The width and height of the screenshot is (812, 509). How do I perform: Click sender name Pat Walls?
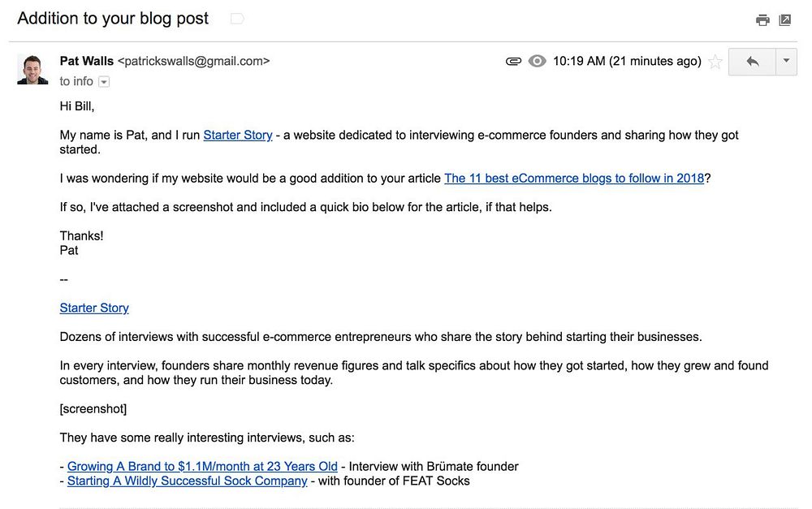tap(87, 61)
